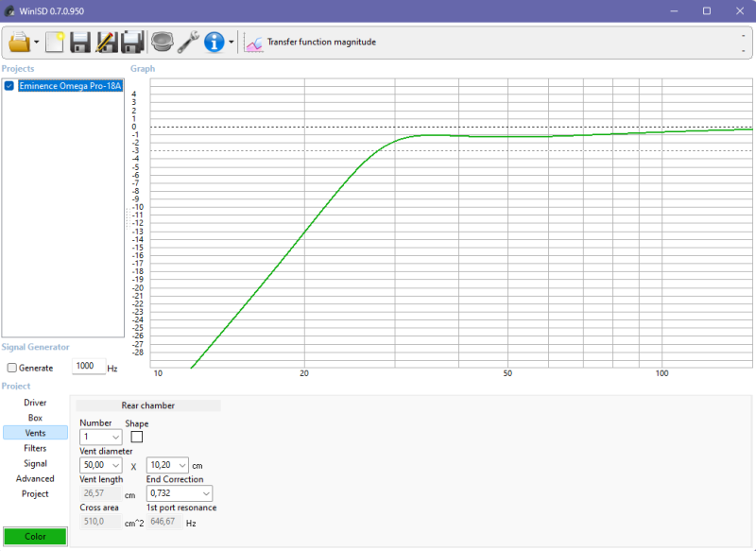
Task: Click the panel splitter grip left of graph
Action: [x=128, y=218]
